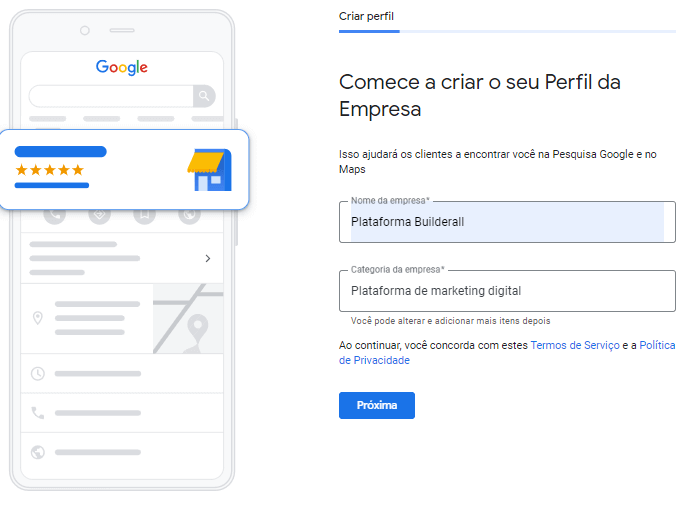Click the search bar in phone mockup

[x=111, y=96]
